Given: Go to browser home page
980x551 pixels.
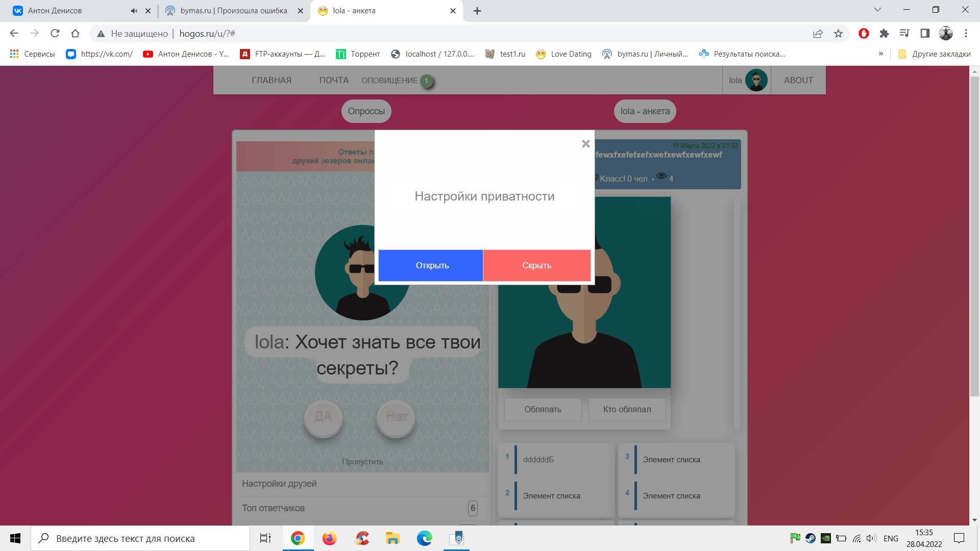Looking at the screenshot, I should point(76,34).
